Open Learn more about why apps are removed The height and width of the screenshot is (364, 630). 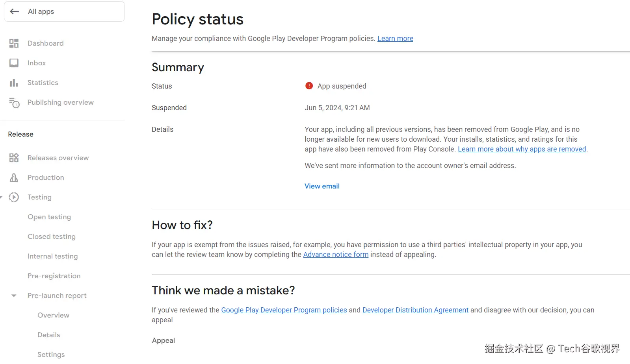click(522, 149)
